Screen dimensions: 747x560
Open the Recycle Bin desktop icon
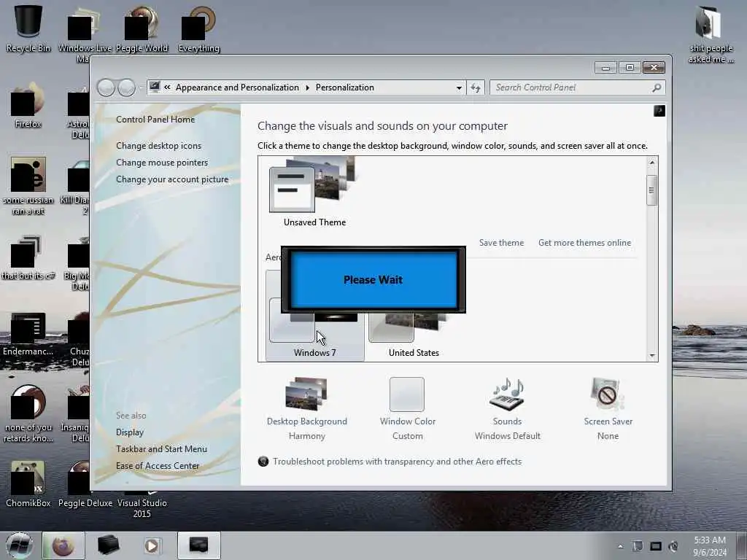tap(28, 28)
